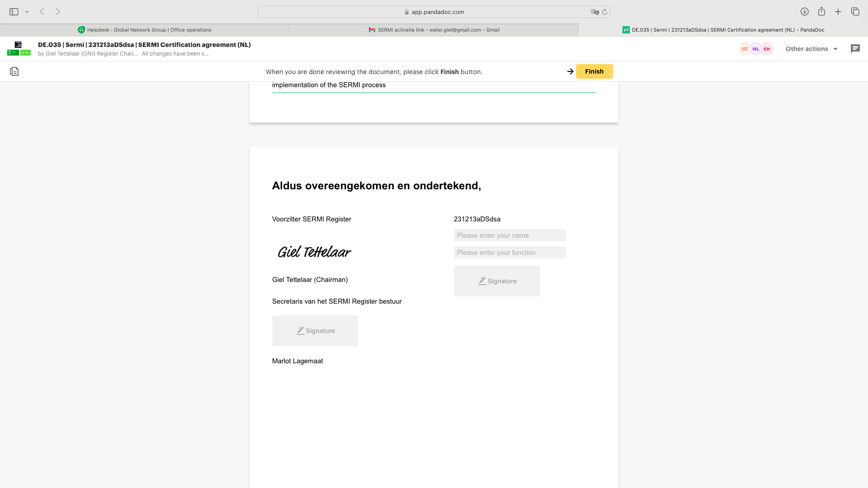
Task: Click the Signature field above Marlot Lagemaat
Action: (x=315, y=331)
